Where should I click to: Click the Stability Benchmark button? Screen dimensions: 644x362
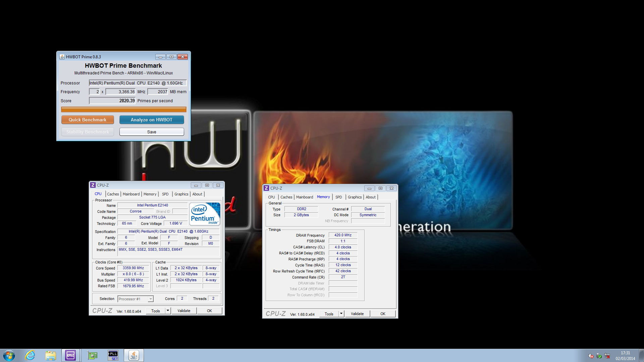88,132
